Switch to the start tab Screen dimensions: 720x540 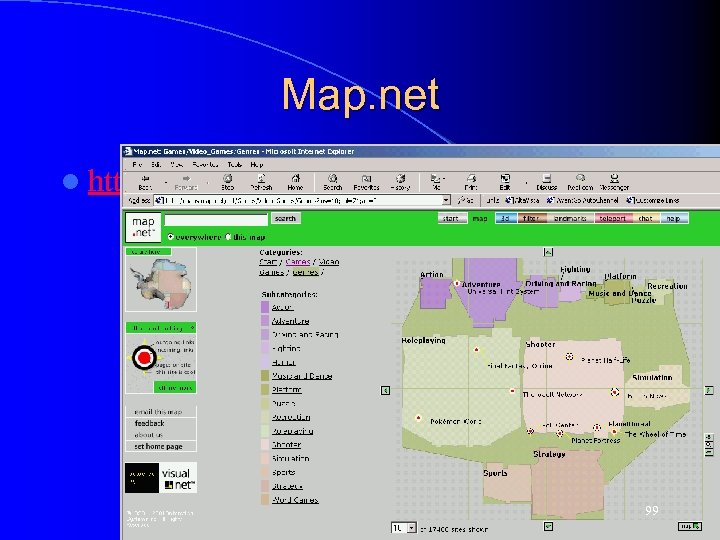point(452,219)
